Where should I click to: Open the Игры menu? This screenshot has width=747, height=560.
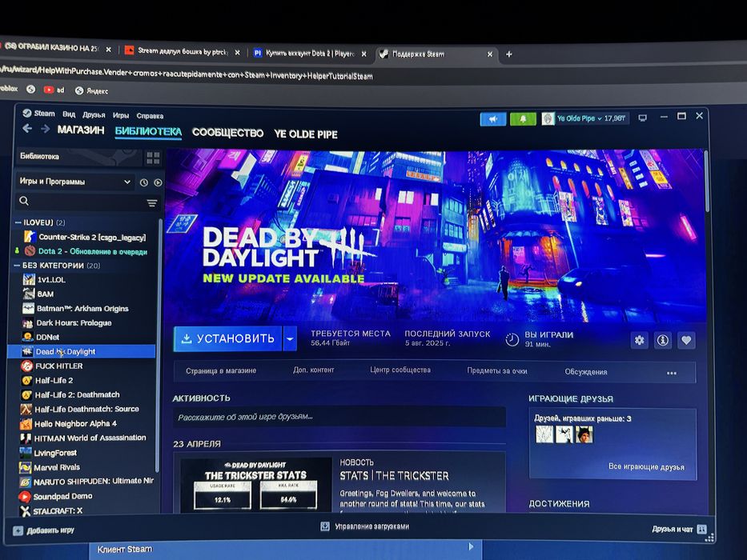click(121, 115)
